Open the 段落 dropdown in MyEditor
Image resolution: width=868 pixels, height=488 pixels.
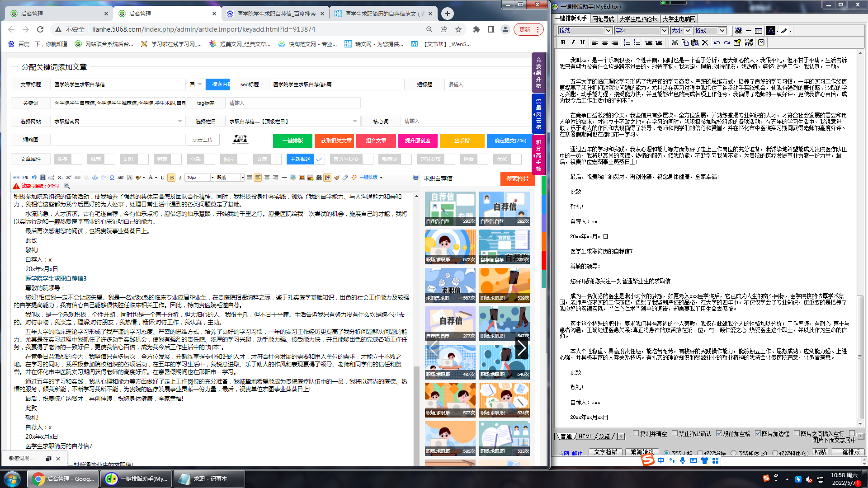click(x=608, y=31)
